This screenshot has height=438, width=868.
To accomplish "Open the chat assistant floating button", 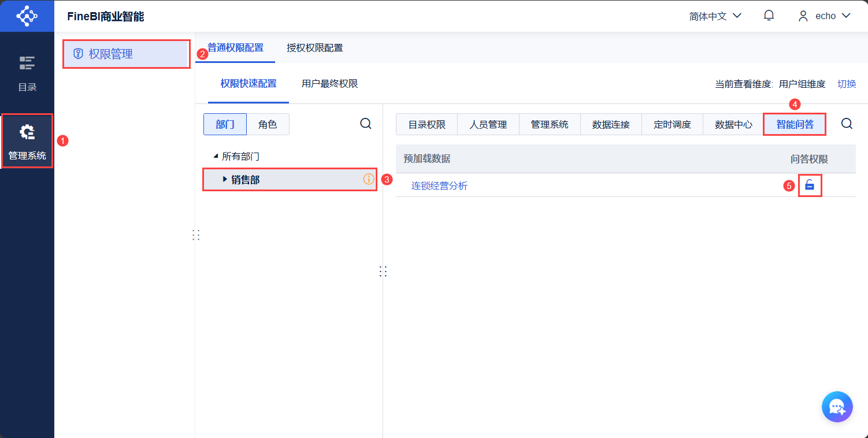I will [x=837, y=407].
